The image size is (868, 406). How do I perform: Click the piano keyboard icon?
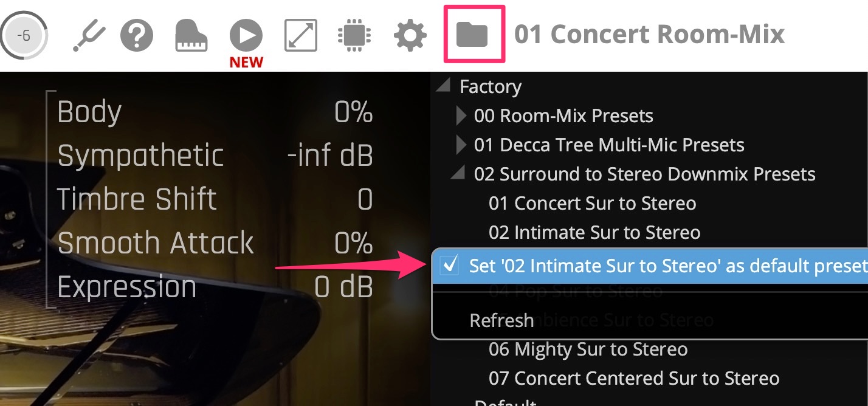191,35
